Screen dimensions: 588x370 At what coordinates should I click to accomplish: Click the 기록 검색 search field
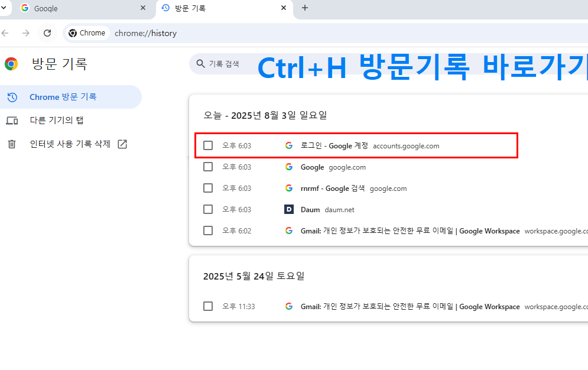pos(388,64)
